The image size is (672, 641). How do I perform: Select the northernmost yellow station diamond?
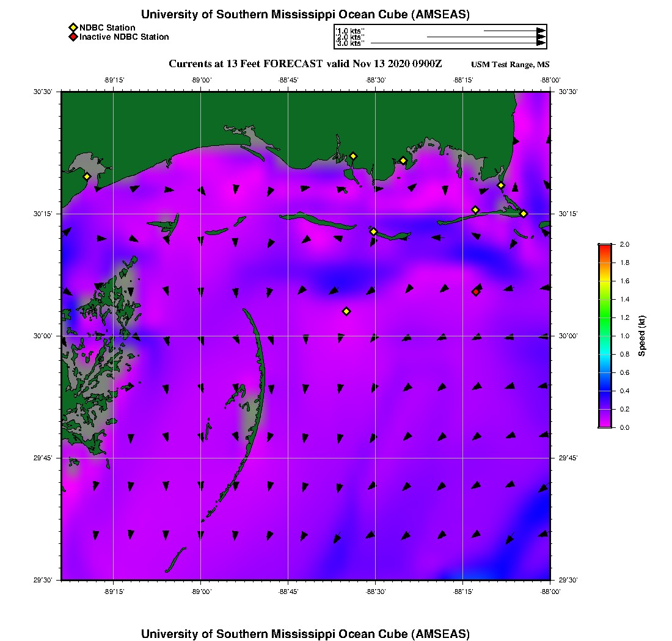353,156
